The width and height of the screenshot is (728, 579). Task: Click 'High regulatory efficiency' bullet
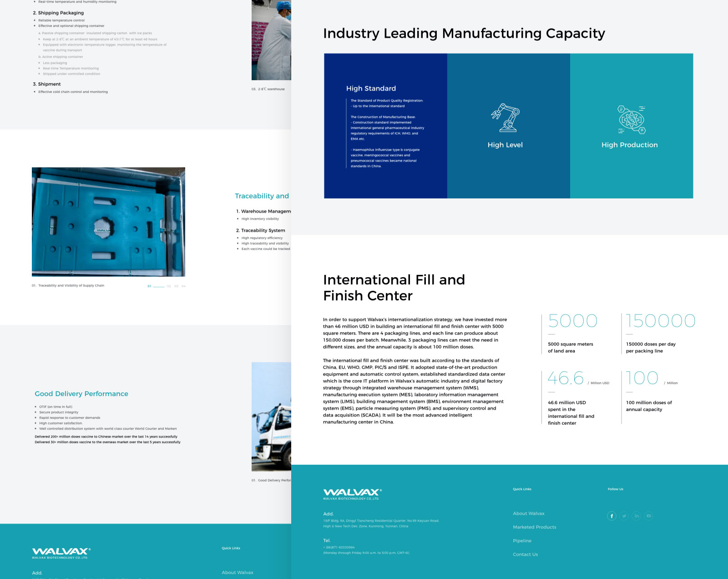tap(262, 238)
